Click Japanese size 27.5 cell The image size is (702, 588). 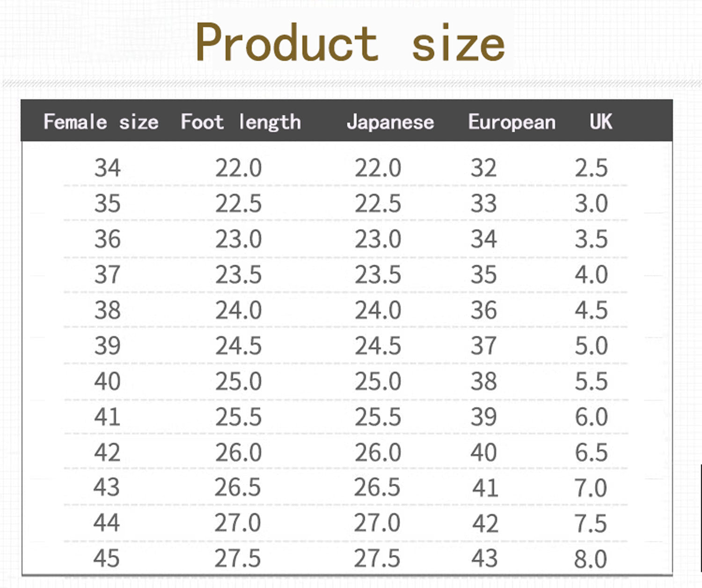point(377,559)
